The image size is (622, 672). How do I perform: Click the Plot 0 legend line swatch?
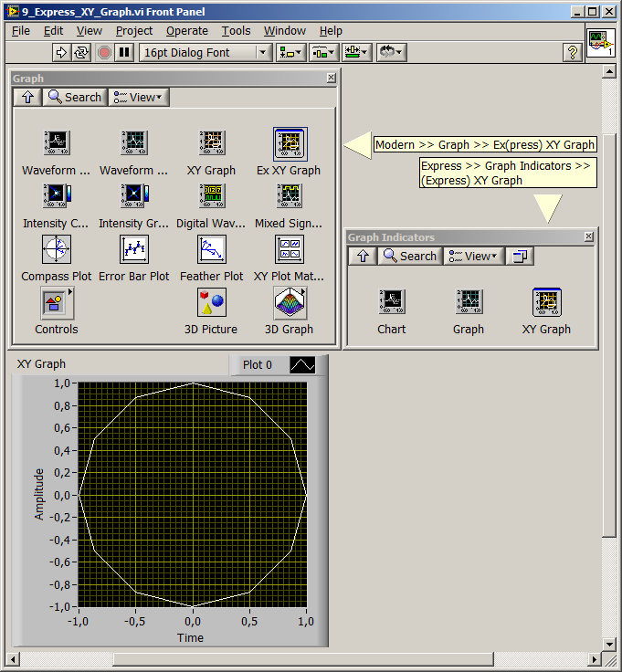point(302,365)
